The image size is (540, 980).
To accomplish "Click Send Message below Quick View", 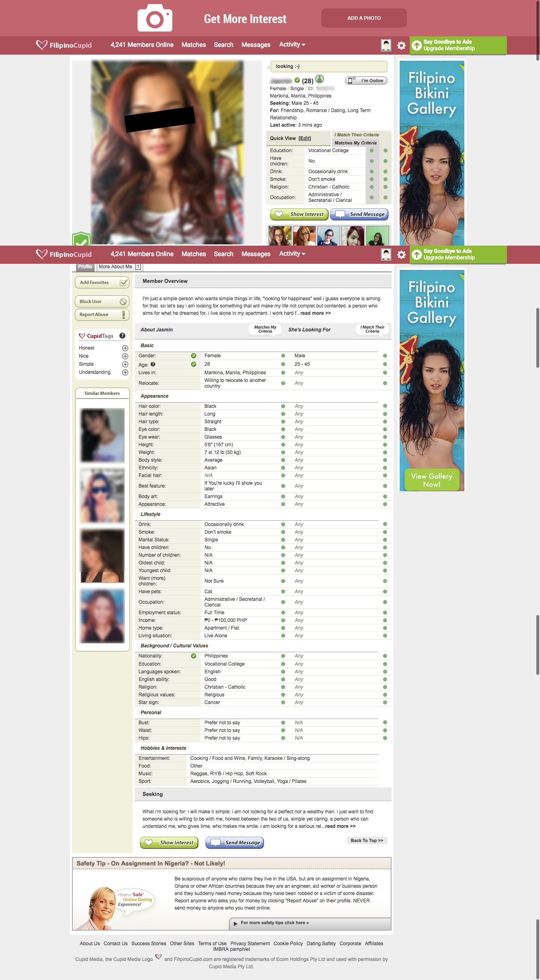I will point(359,214).
